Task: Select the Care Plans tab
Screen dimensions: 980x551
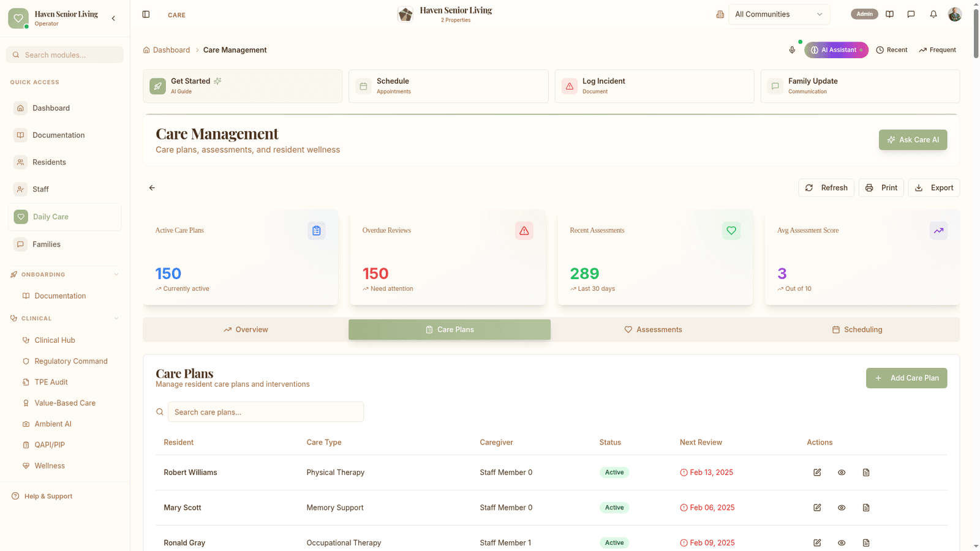Action: coord(450,329)
